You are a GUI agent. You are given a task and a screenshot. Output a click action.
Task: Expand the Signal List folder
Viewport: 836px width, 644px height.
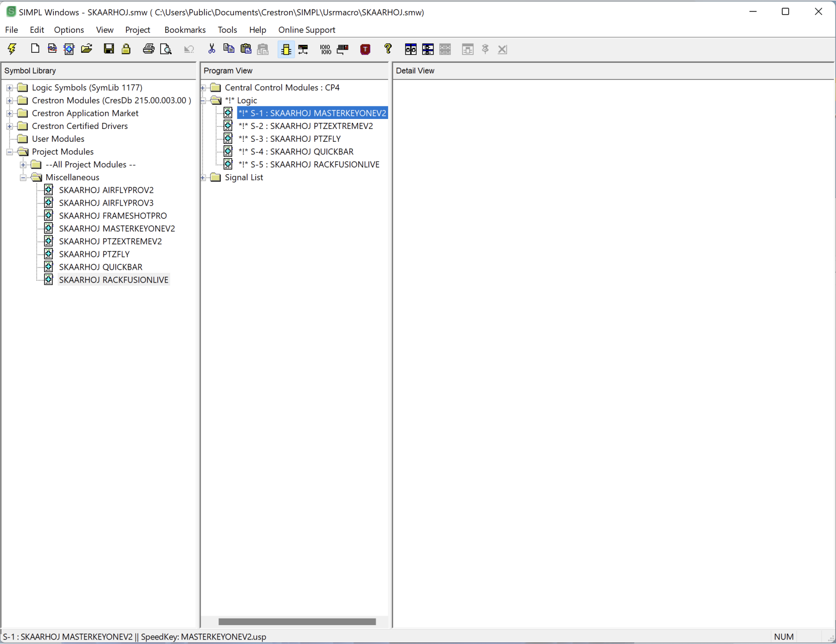(203, 178)
